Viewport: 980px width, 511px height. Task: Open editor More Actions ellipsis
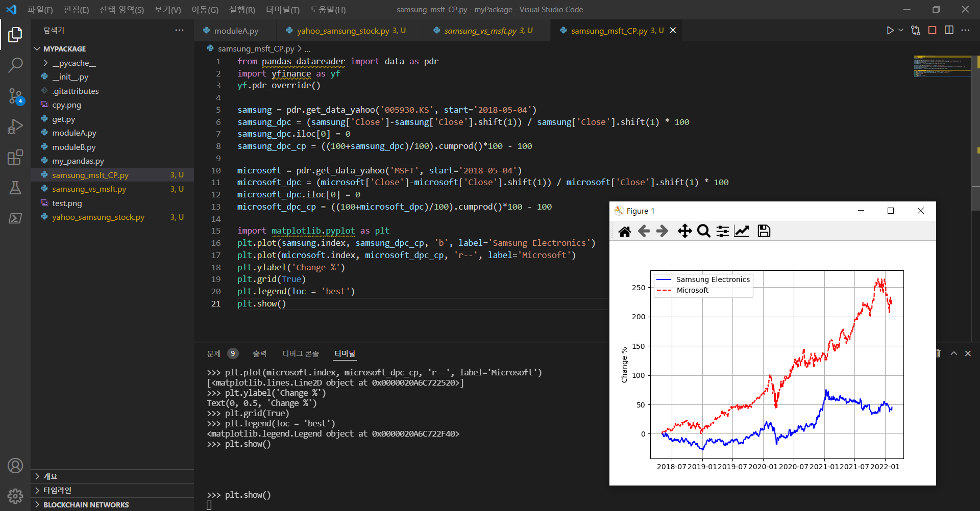pyautogui.click(x=965, y=30)
